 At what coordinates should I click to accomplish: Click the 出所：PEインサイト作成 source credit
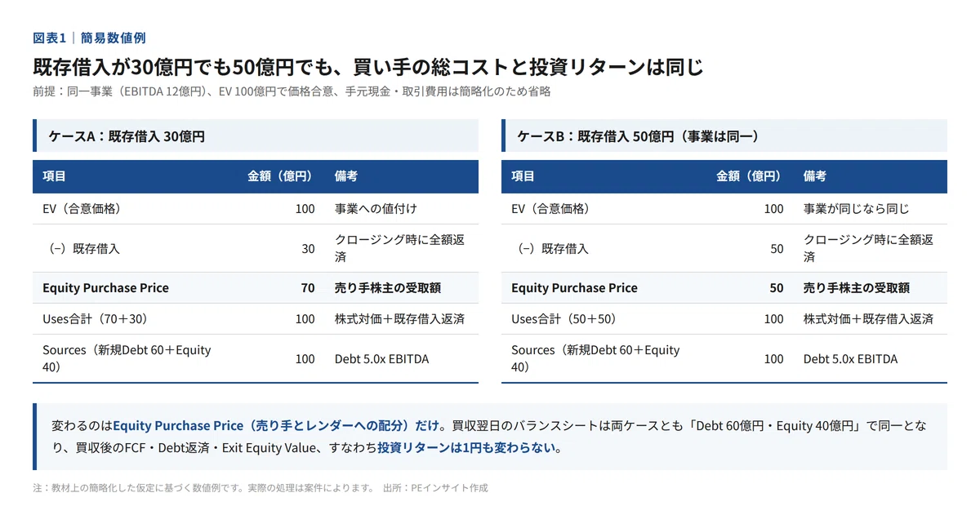click(x=434, y=488)
